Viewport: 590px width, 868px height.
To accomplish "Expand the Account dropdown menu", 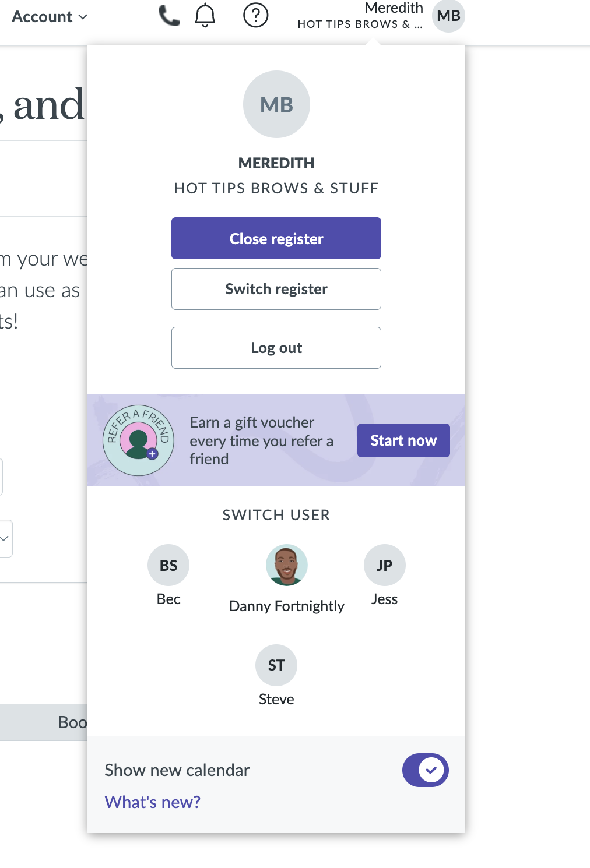I will click(x=50, y=17).
